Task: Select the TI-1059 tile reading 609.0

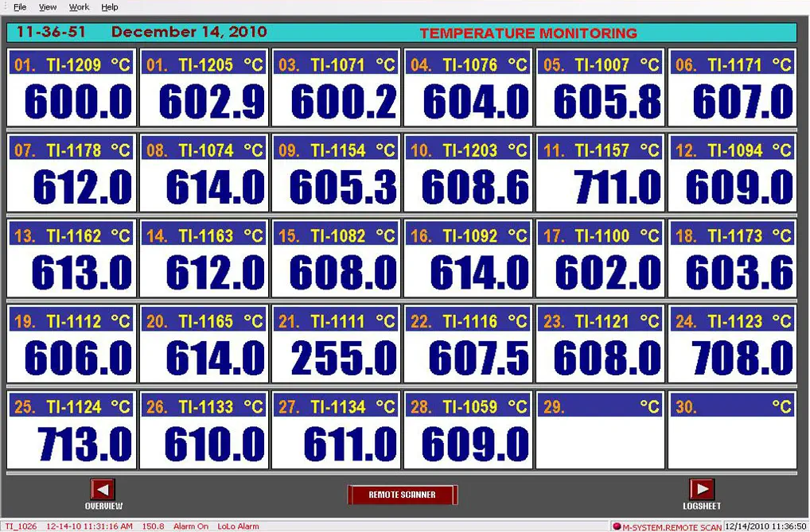Action: click(x=468, y=430)
